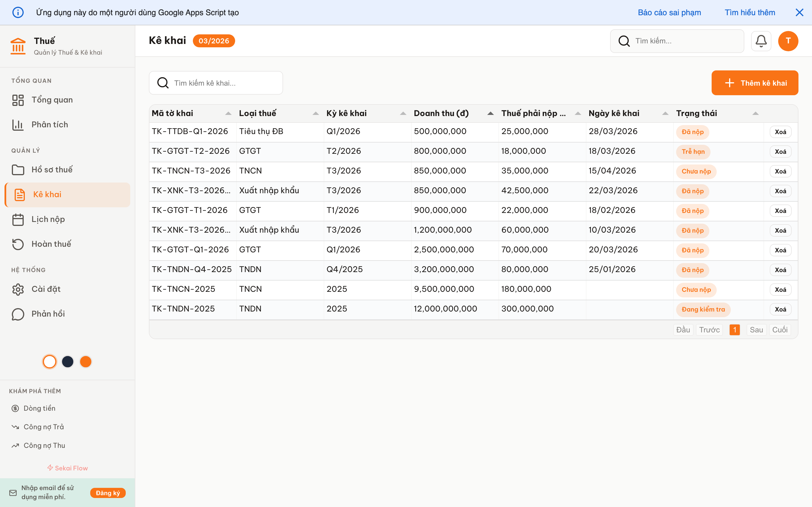Select the Tổng quan dashboard icon
The height and width of the screenshot is (507, 812).
click(18, 100)
